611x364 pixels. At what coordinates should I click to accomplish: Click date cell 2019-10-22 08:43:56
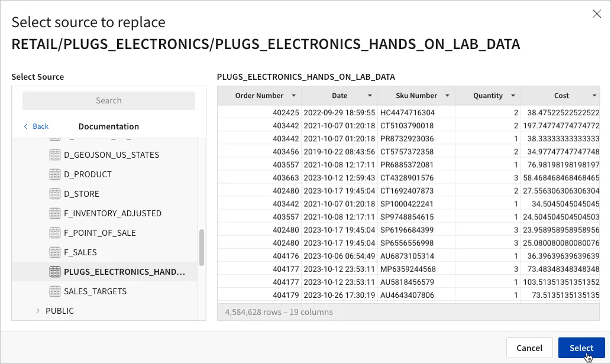tap(340, 152)
